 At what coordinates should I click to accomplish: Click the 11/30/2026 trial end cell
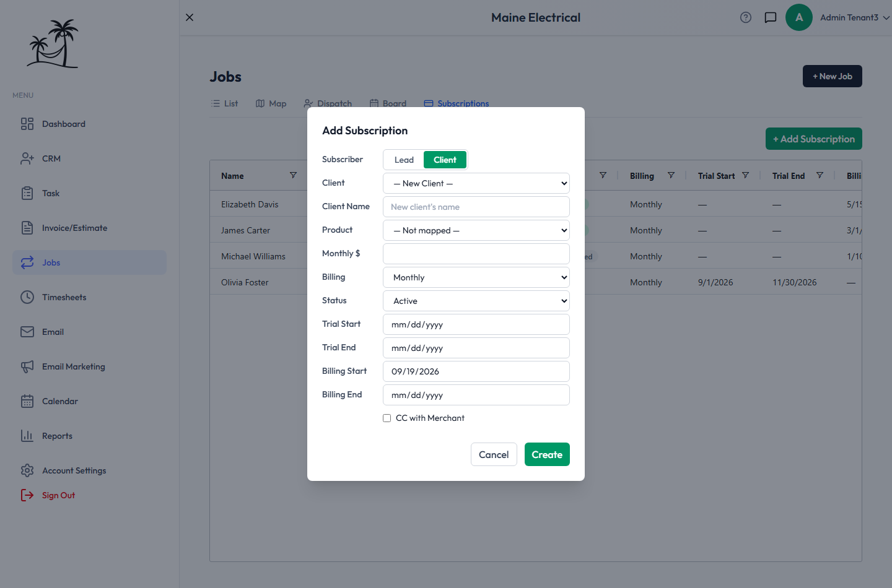(794, 282)
